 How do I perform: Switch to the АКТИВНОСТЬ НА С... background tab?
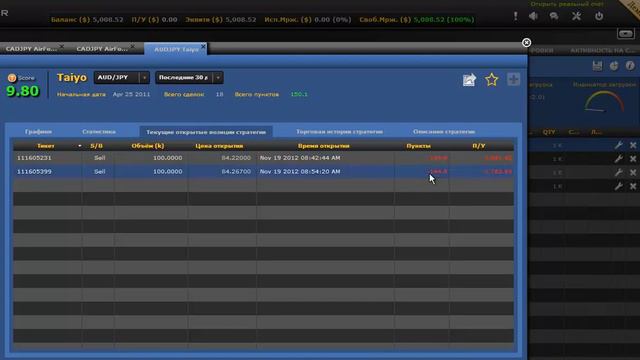click(603, 50)
